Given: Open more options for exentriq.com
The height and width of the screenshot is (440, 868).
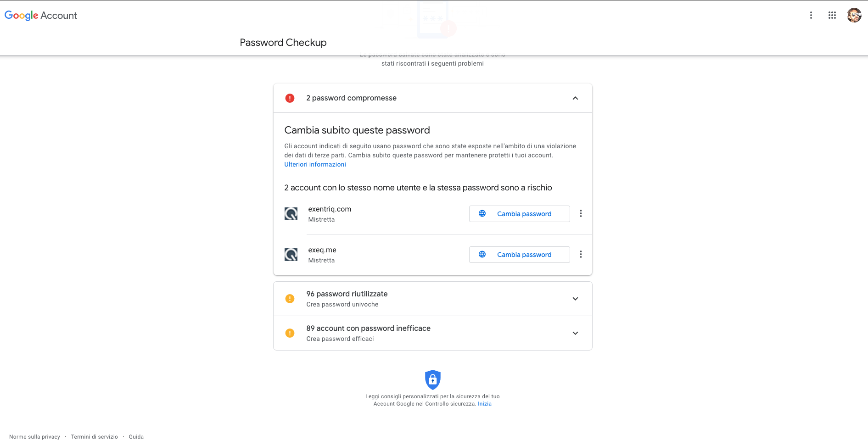Looking at the screenshot, I should [x=581, y=213].
